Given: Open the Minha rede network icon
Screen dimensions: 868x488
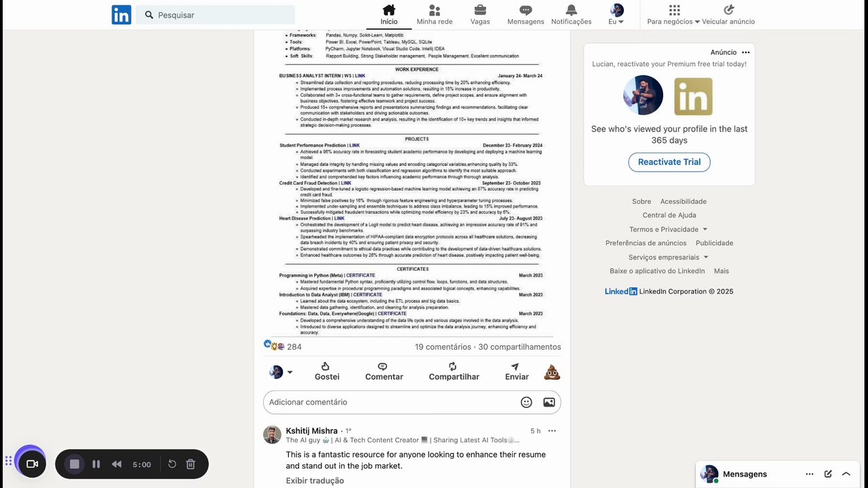Looking at the screenshot, I should [x=435, y=10].
